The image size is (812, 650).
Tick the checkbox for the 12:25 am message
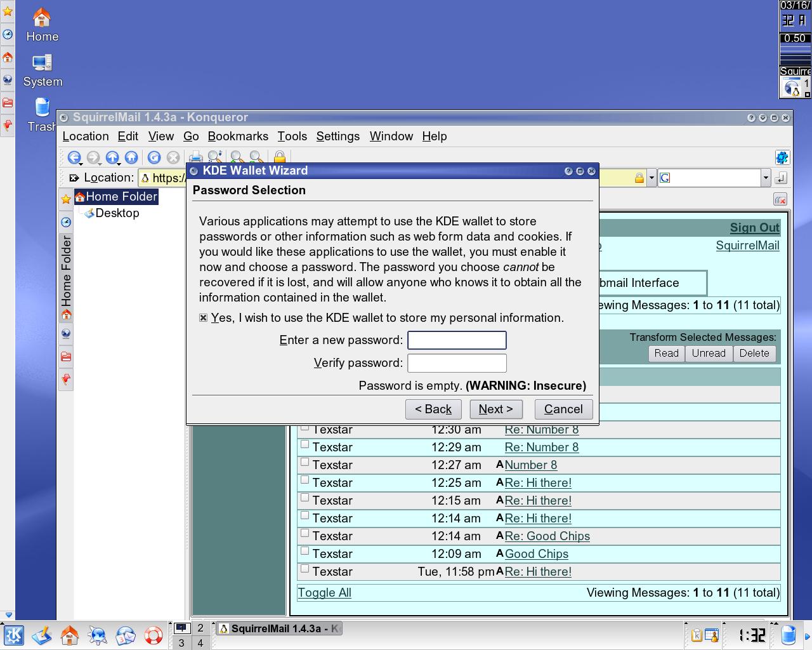click(304, 480)
